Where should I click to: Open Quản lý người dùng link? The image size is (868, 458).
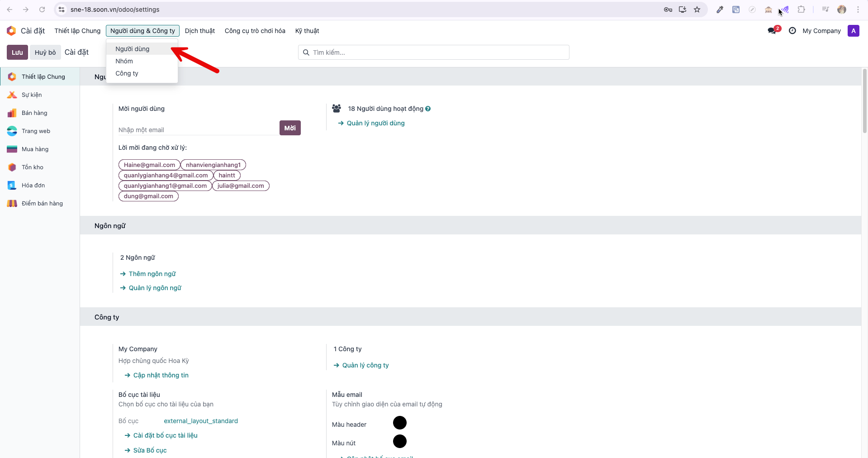375,123
